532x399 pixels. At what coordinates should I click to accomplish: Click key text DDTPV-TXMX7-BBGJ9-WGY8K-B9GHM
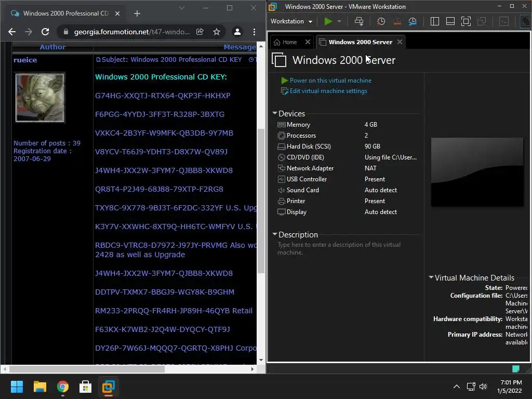(165, 292)
